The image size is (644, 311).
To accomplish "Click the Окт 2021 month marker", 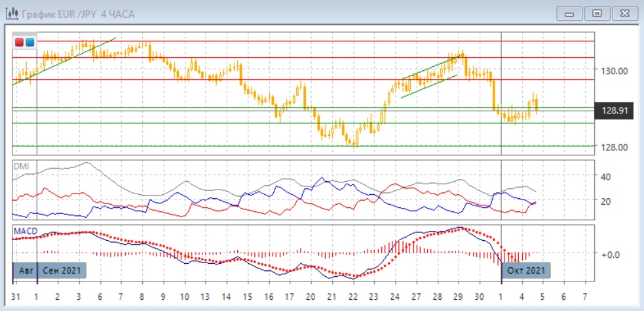I will tap(526, 270).
